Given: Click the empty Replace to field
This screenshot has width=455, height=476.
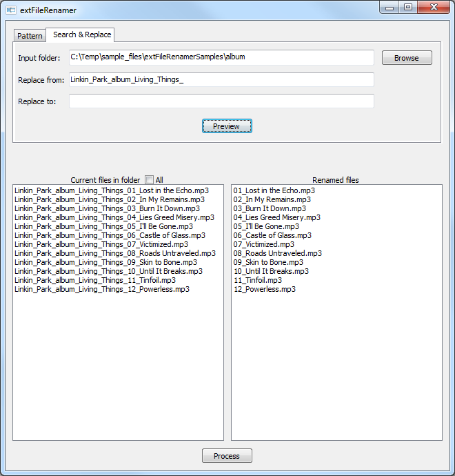Looking at the screenshot, I should coord(221,101).
